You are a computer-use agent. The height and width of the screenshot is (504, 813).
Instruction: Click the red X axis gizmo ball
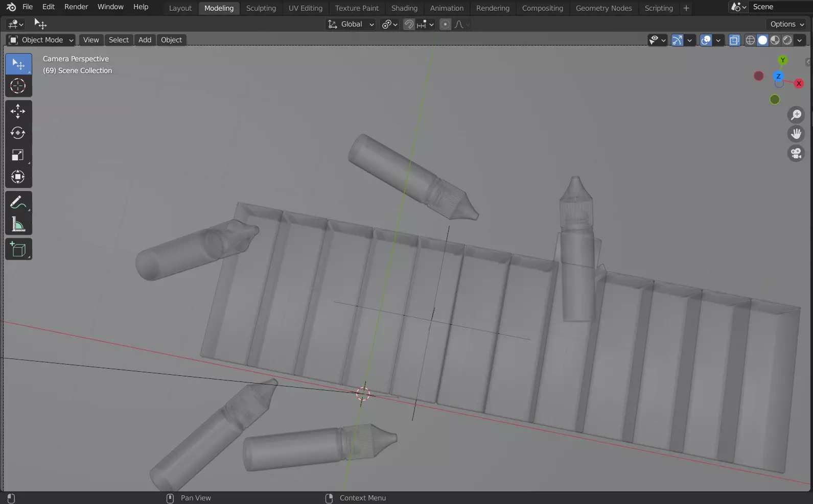pyautogui.click(x=799, y=83)
